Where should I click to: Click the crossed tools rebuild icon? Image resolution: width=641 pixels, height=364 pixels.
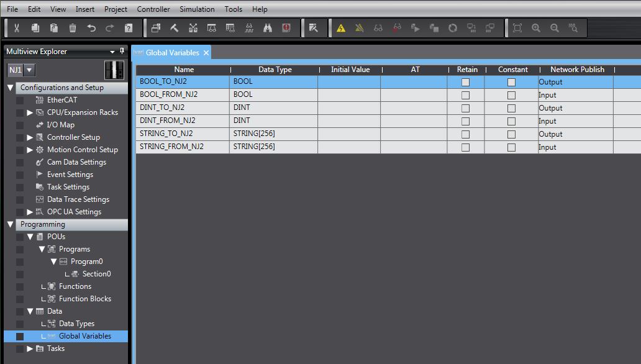tap(193, 28)
